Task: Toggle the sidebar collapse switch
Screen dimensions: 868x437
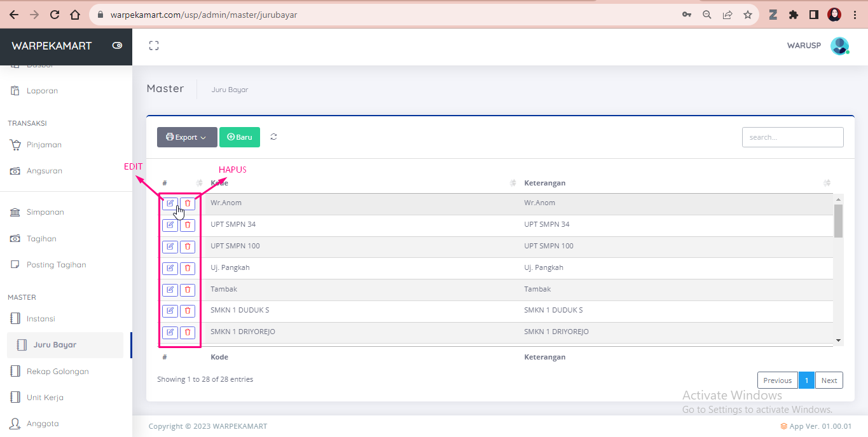Action: pyautogui.click(x=117, y=46)
